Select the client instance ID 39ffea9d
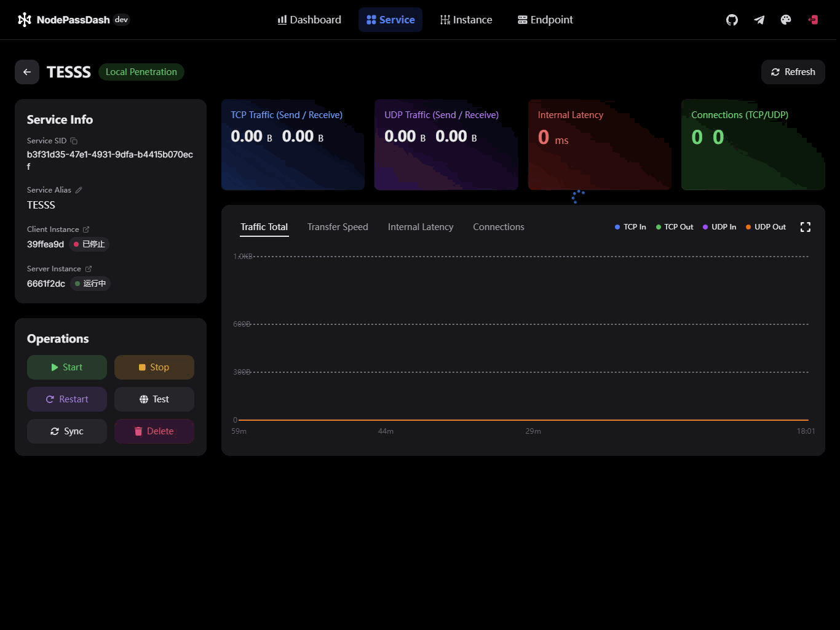The width and height of the screenshot is (840, 630). click(46, 244)
